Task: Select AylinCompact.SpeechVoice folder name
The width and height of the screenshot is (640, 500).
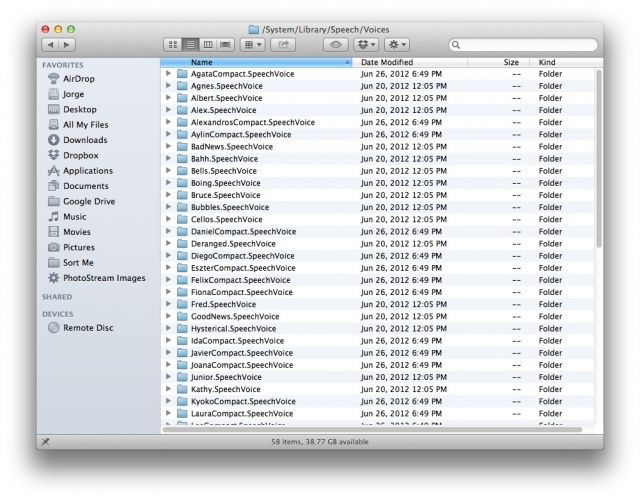Action: point(241,134)
